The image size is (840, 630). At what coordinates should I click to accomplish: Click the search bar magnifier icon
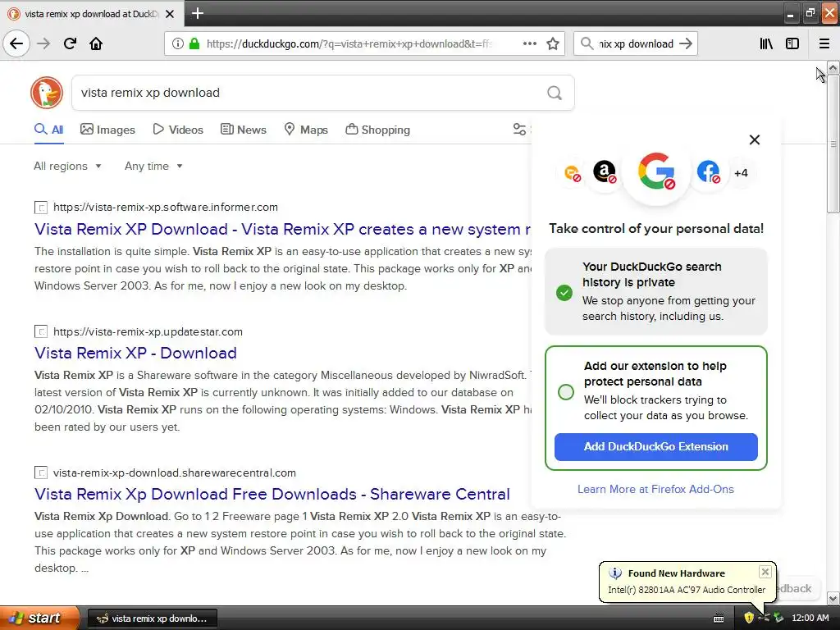(587, 43)
